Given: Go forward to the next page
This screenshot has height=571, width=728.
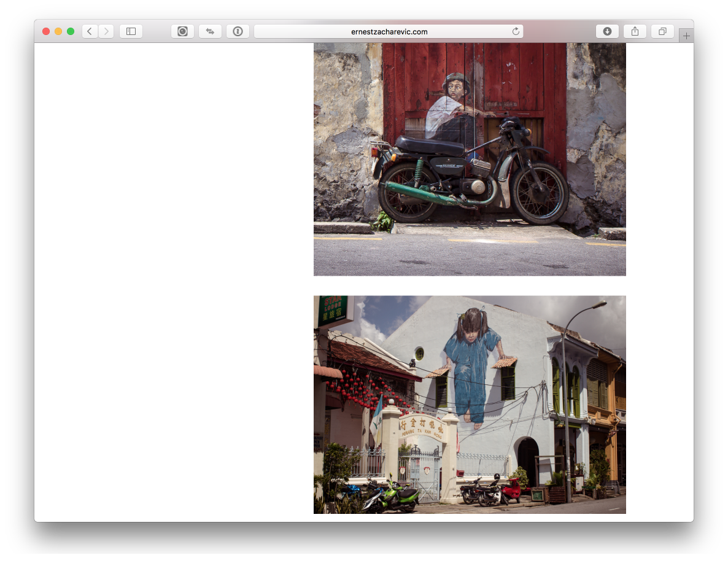Looking at the screenshot, I should pyautogui.click(x=106, y=31).
